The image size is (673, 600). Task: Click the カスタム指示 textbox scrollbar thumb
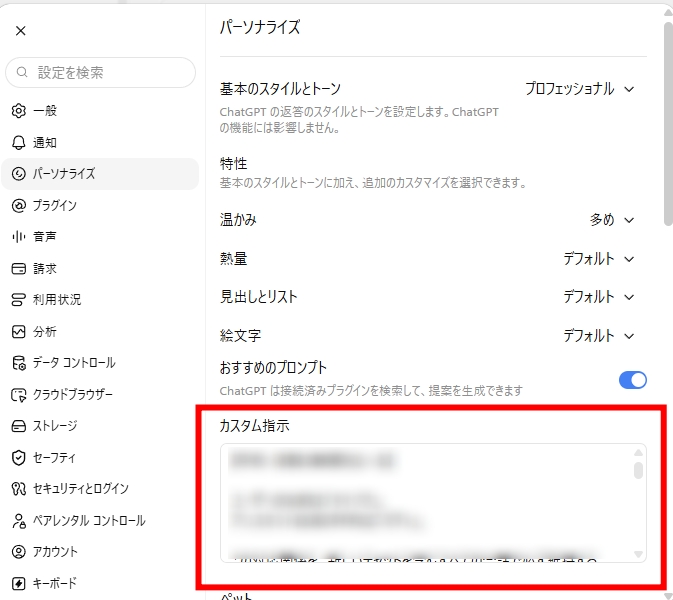click(638, 470)
